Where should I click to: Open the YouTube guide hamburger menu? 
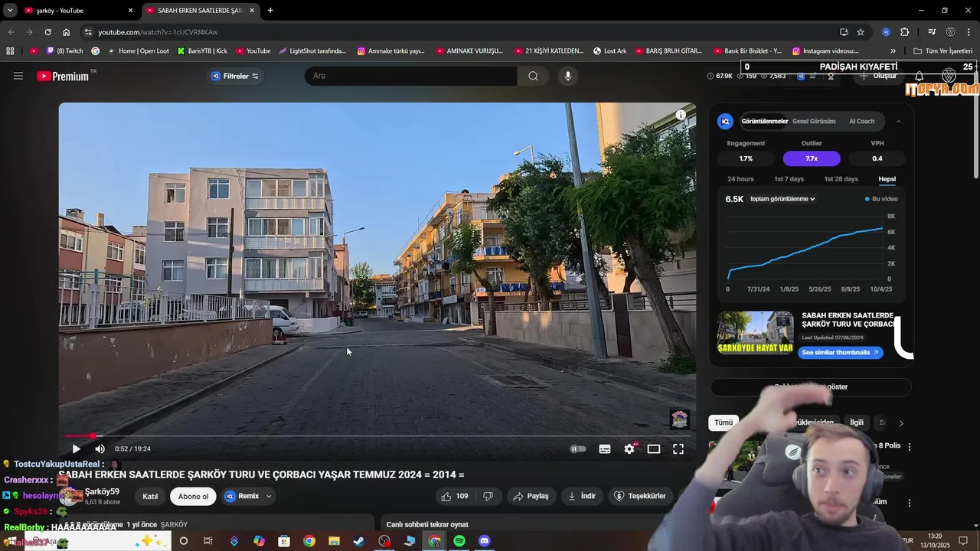18,76
